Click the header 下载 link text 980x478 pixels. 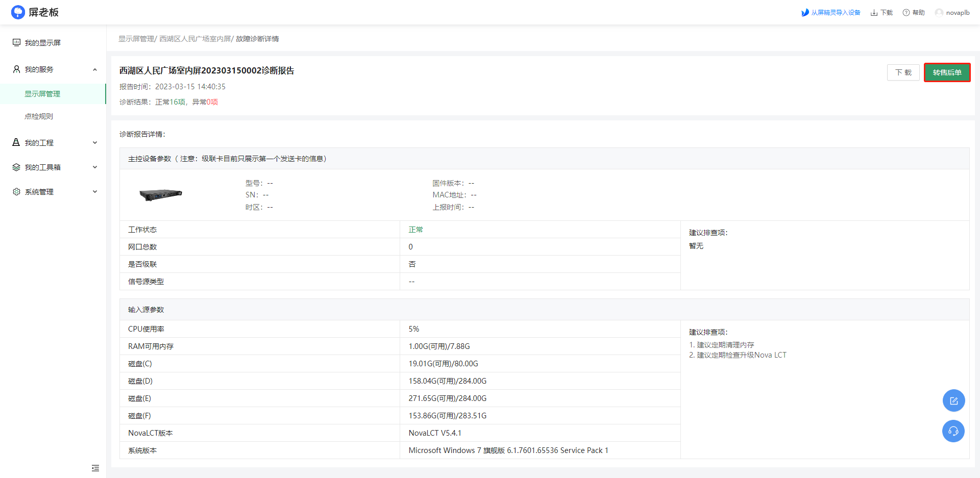pos(887,13)
